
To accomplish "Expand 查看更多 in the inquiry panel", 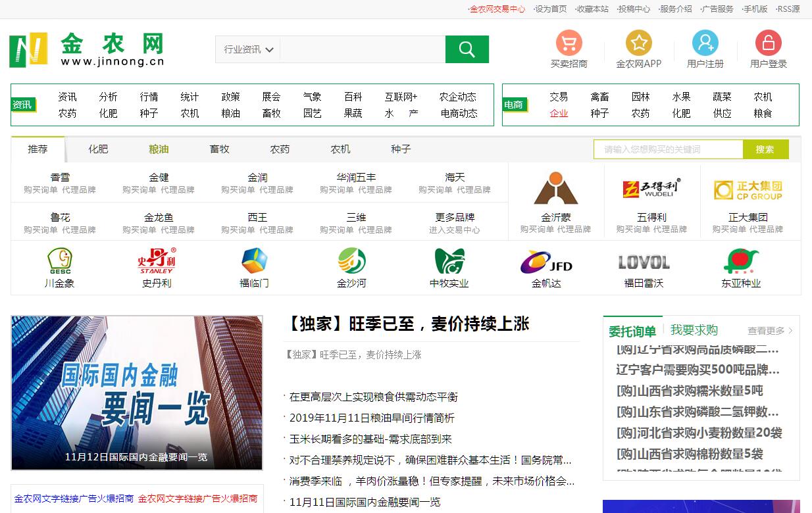I will click(x=770, y=331).
